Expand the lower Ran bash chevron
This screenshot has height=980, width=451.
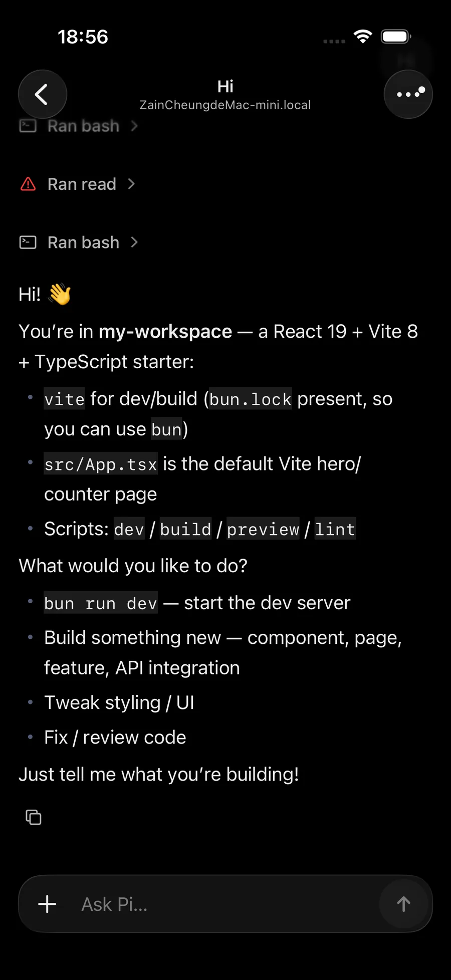(x=134, y=242)
